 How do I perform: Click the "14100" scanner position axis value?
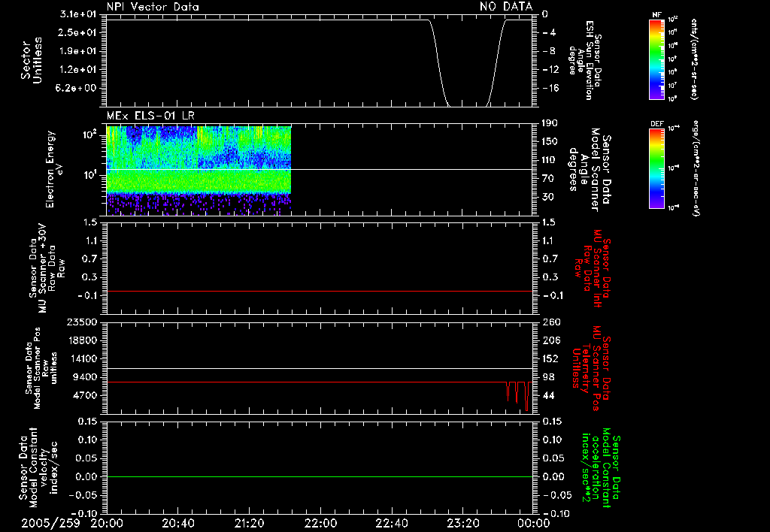81,358
